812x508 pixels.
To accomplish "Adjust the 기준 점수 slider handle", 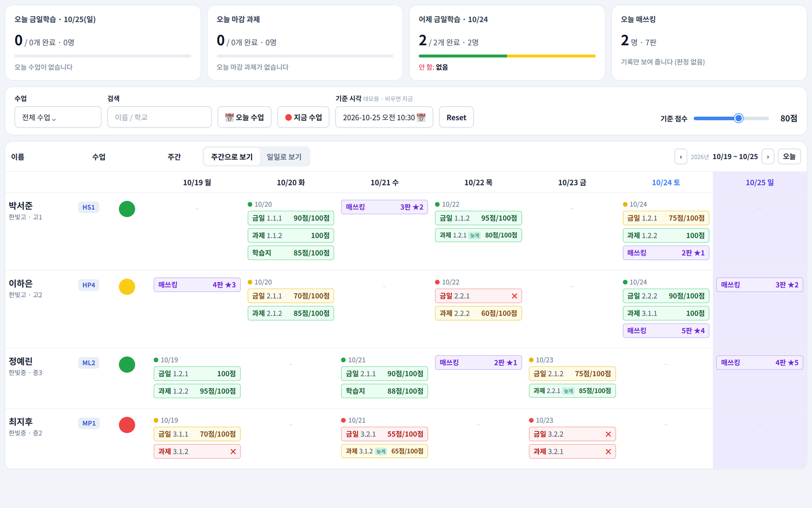I will click(738, 118).
